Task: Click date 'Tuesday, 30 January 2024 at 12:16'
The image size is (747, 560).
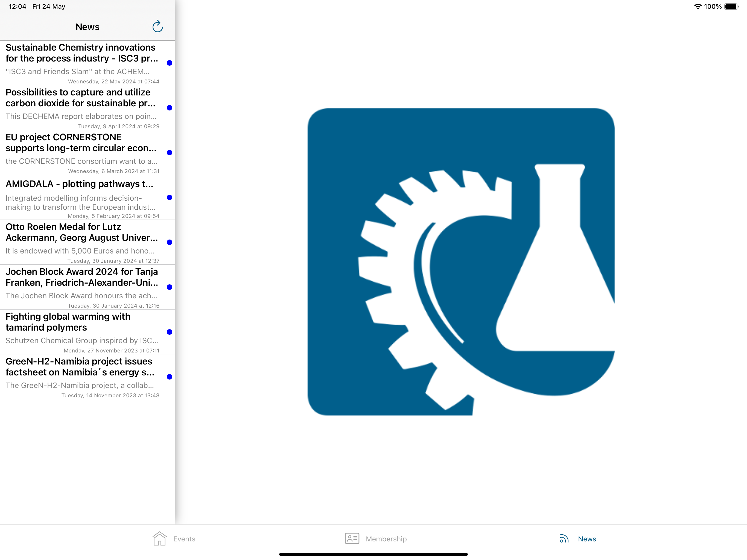Action: pos(114,306)
